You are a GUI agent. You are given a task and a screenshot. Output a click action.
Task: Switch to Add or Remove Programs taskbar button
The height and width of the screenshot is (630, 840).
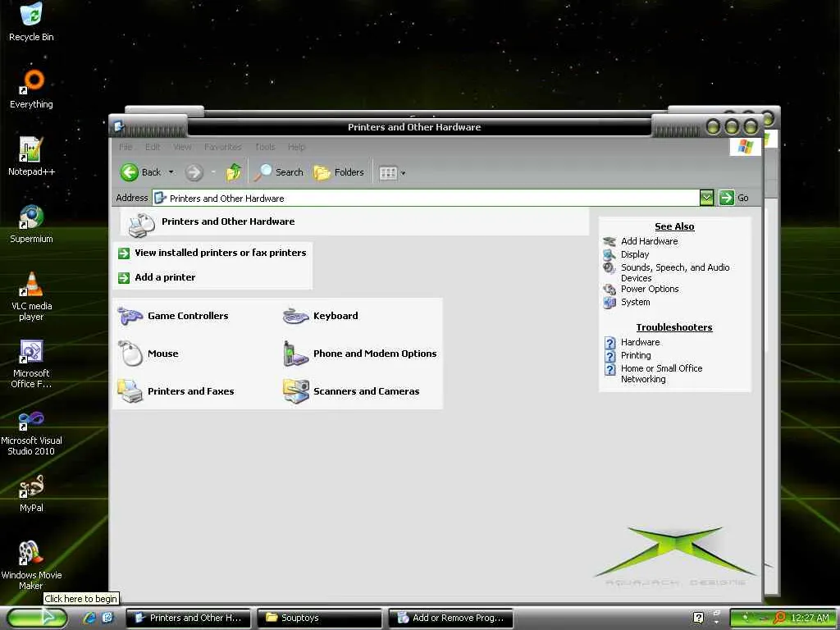coord(450,618)
